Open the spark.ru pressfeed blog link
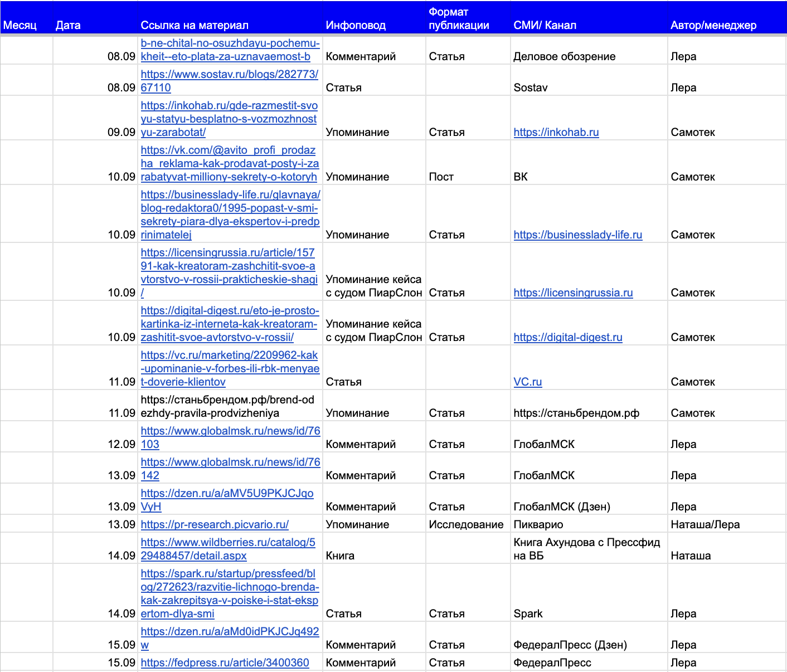This screenshot has width=787, height=672. click(x=230, y=593)
